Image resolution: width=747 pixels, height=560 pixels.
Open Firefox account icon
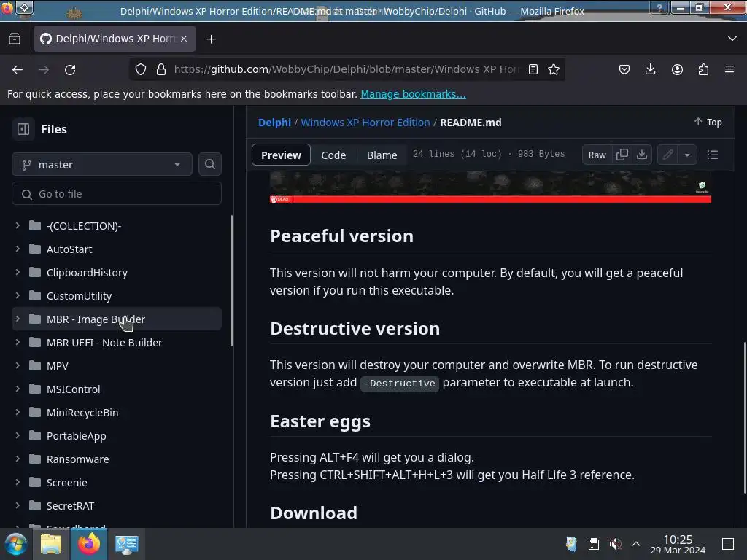tap(677, 69)
